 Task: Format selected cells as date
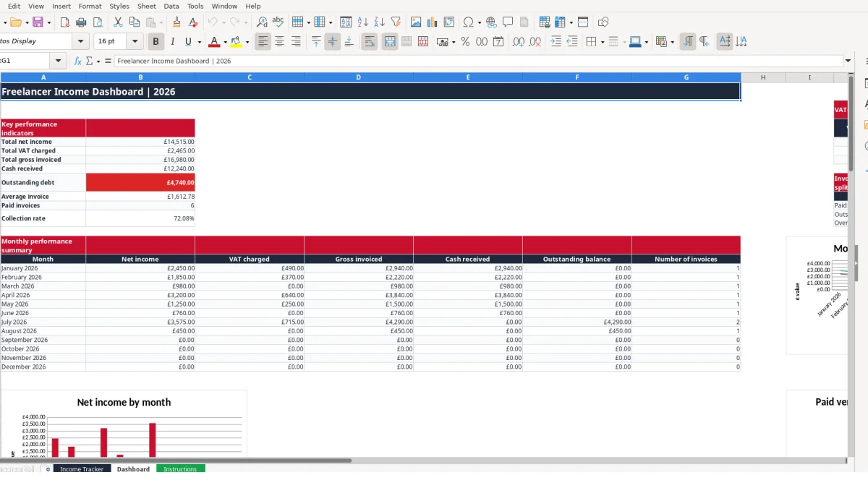[498, 42]
